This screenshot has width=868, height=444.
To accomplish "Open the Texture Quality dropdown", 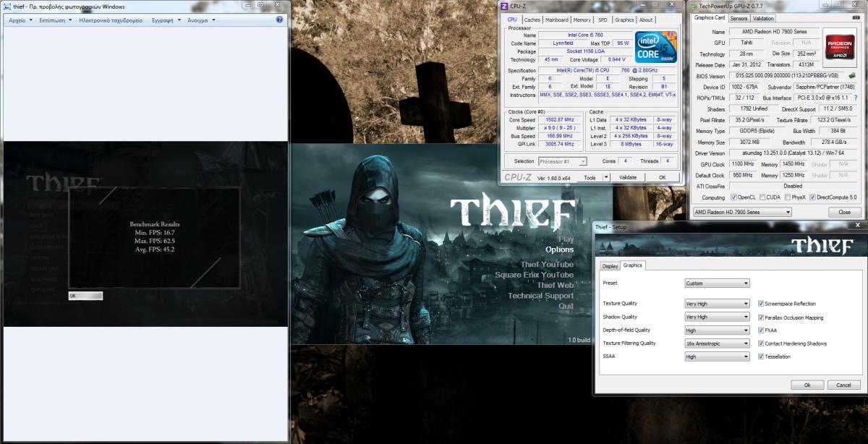I will click(717, 304).
